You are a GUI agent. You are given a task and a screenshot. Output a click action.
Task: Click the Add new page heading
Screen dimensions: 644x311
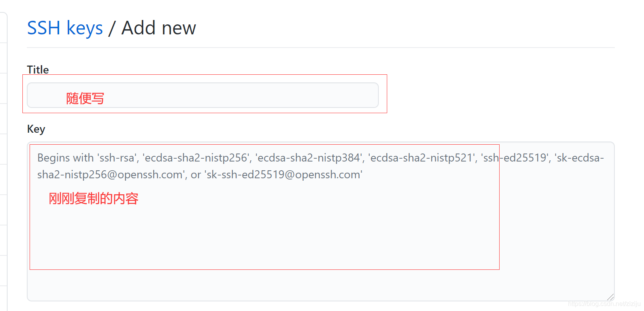[158, 27]
